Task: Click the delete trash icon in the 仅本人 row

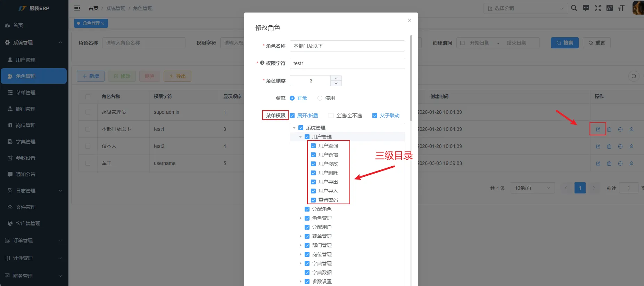Action: [609, 146]
